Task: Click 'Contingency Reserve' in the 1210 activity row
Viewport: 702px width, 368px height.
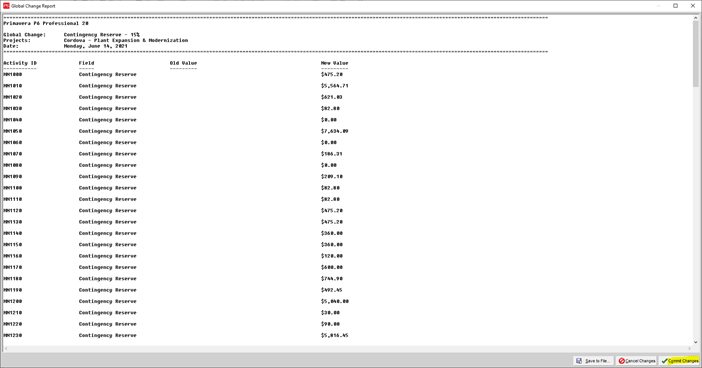Action: tap(107, 312)
